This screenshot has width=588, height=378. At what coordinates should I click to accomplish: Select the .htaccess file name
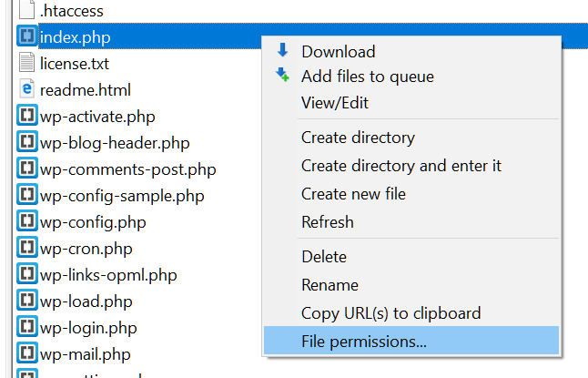coord(72,11)
